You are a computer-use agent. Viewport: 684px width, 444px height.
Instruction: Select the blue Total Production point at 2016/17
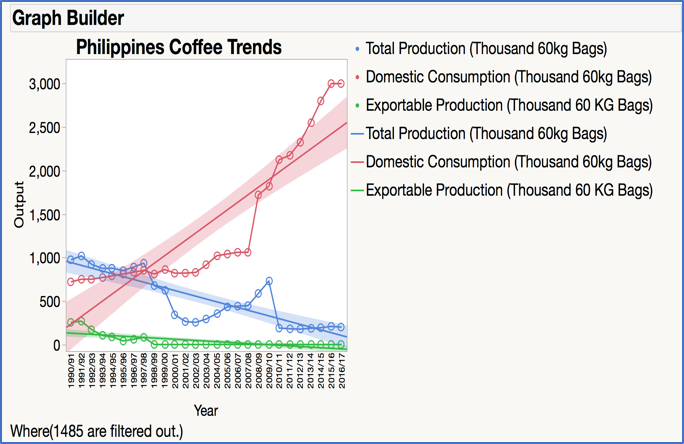point(341,327)
